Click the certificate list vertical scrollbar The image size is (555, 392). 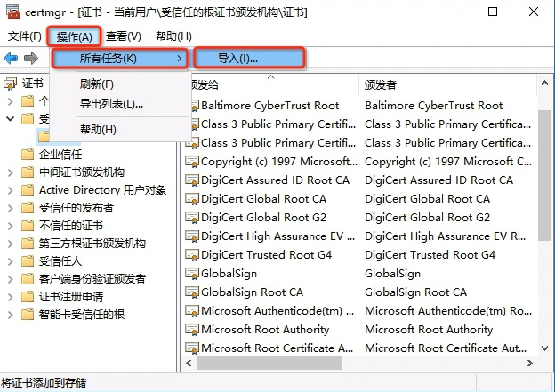pyautogui.click(x=544, y=178)
